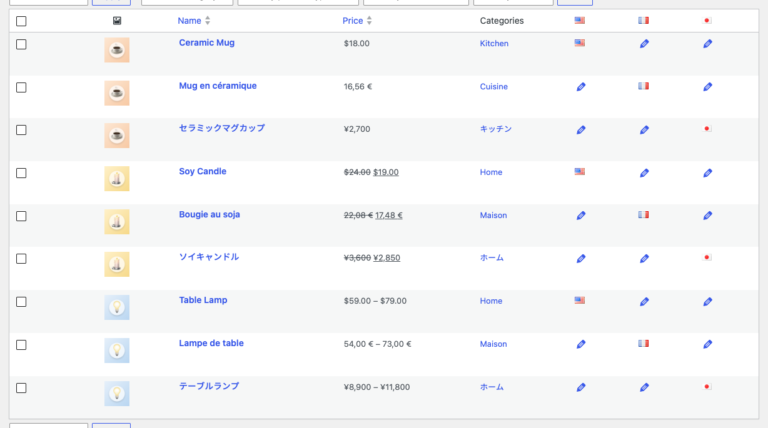Check the Table Lamp row checkbox
This screenshot has width=768, height=428.
tap(21, 302)
